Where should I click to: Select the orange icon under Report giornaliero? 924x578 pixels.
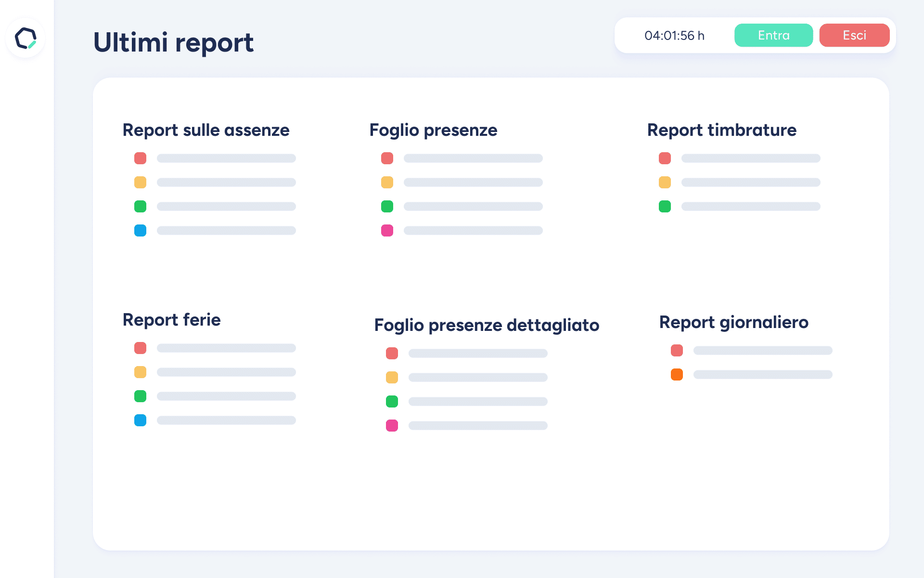[677, 374]
